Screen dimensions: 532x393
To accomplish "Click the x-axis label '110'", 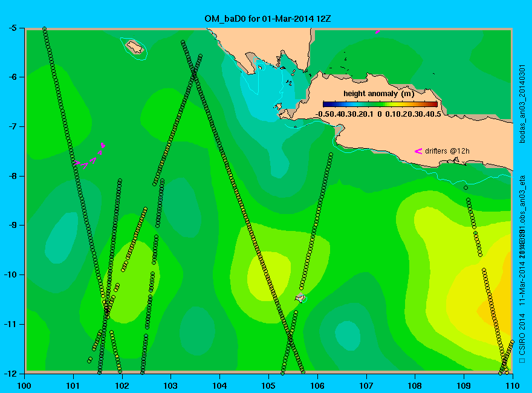I will 513,386.
